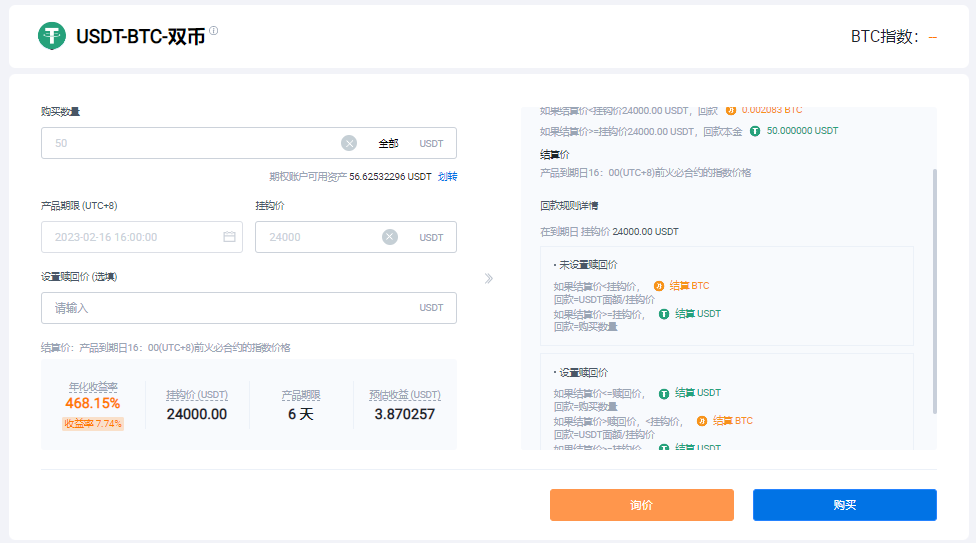
Task: Click the vertical scrollbar in the rules panel
Action: (934, 291)
